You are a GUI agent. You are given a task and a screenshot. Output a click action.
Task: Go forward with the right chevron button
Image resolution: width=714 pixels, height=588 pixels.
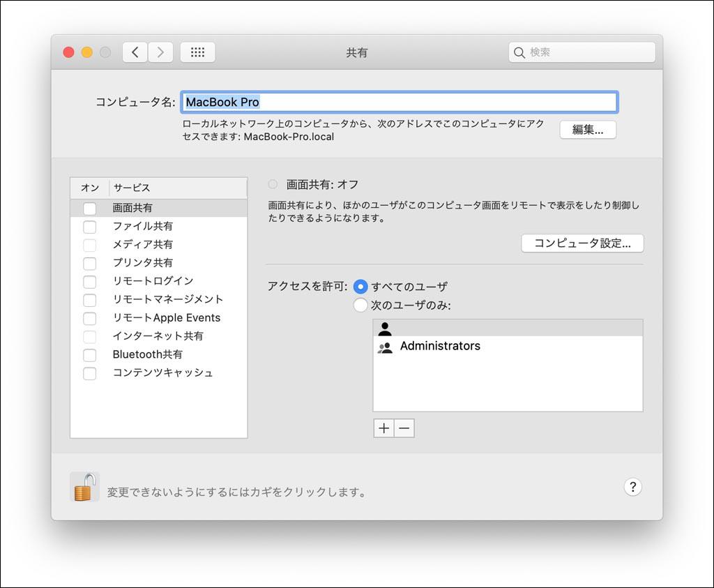[160, 52]
